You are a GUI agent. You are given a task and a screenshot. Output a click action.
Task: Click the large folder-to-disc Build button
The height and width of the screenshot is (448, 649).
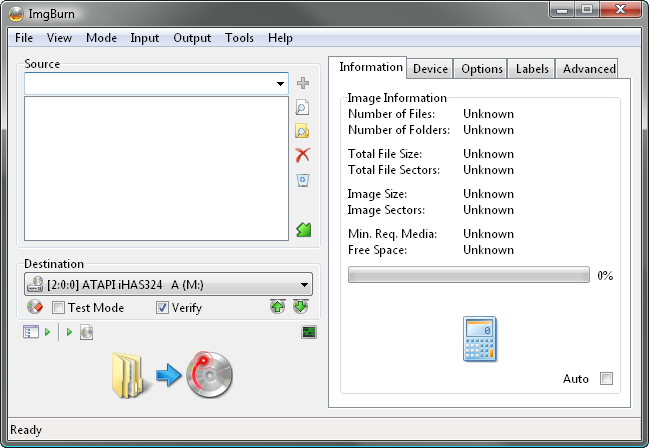172,375
